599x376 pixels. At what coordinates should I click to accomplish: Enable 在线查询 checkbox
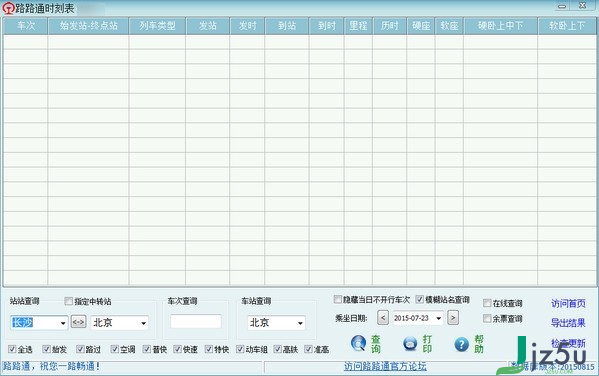(x=487, y=303)
